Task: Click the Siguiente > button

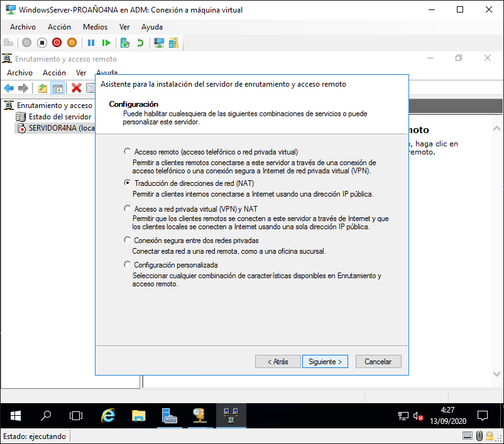Action: coord(325,362)
